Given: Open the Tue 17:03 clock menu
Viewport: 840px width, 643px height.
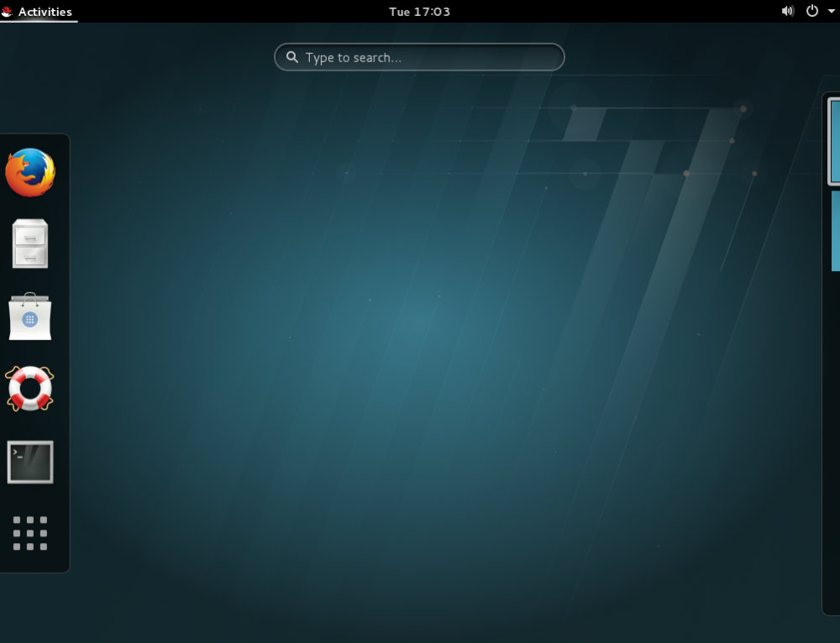Looking at the screenshot, I should (x=419, y=12).
